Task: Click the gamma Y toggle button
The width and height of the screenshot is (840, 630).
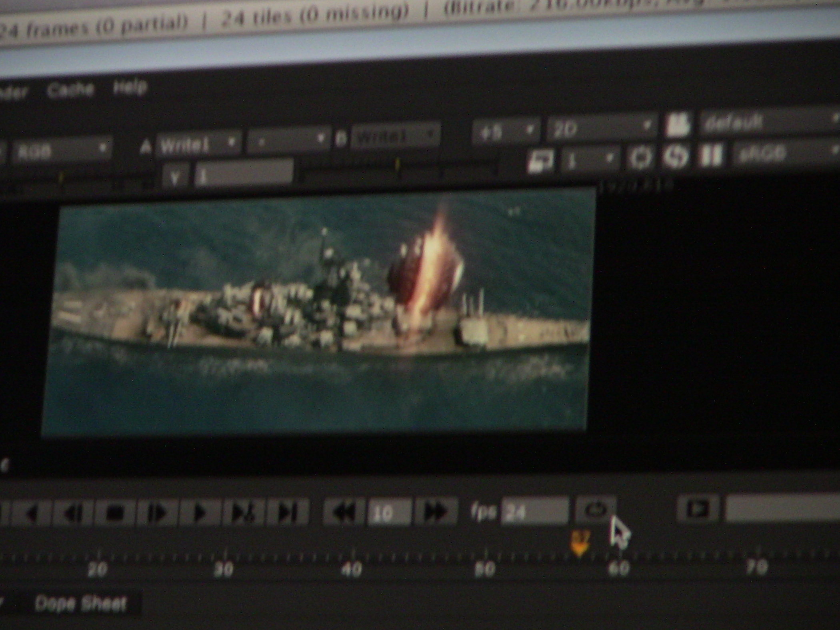Action: pos(175,176)
